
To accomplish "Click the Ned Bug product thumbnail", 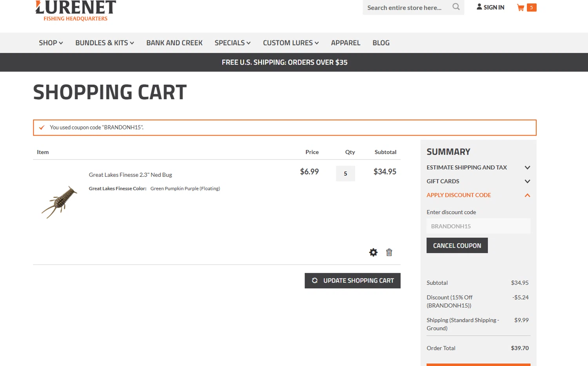I will click(60, 201).
